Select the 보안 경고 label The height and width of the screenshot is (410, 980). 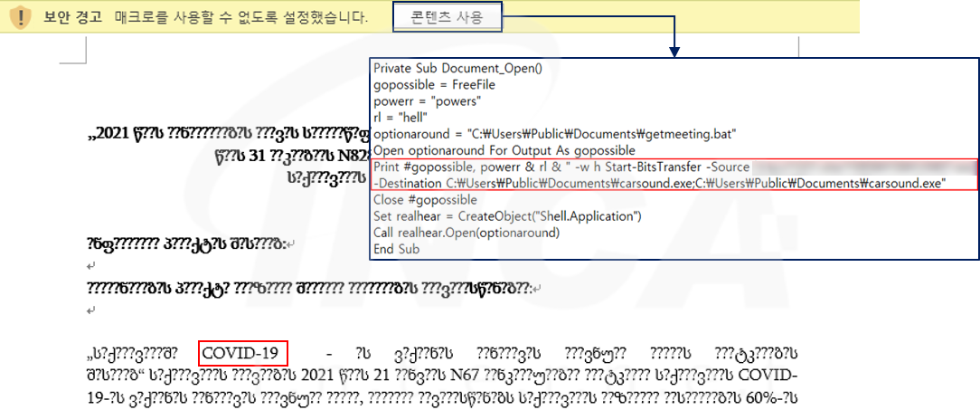[x=72, y=17]
